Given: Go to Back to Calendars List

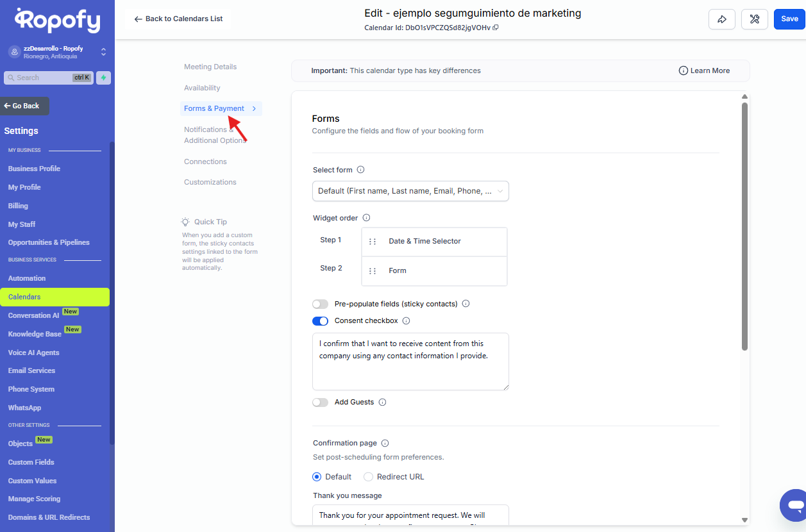Looking at the screenshot, I should click(x=178, y=19).
